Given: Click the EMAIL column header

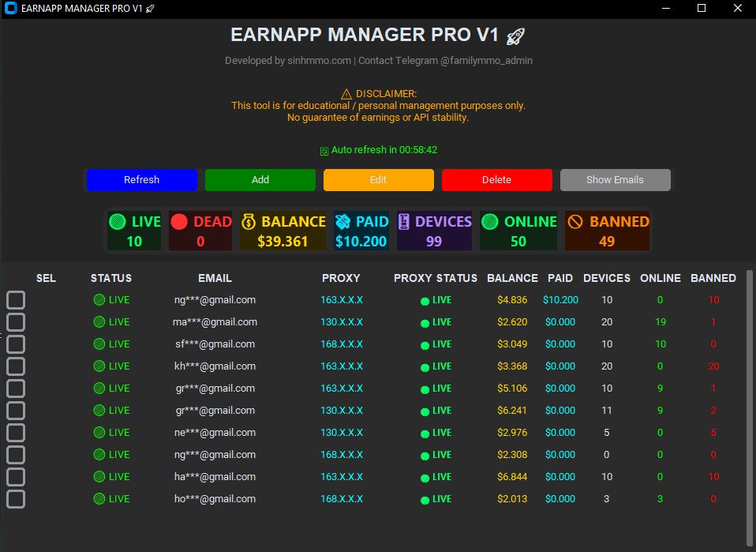Looking at the screenshot, I should (215, 278).
